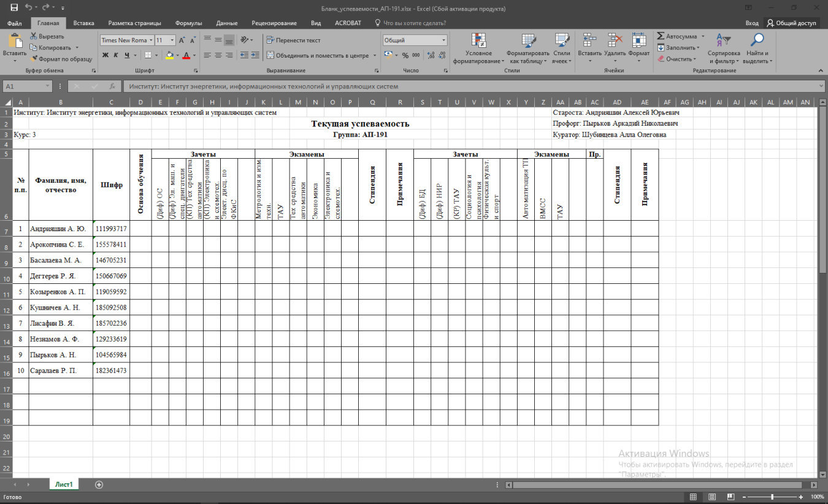Open Format (Формат) cells menu
This screenshot has height=504, width=828.
click(x=639, y=48)
